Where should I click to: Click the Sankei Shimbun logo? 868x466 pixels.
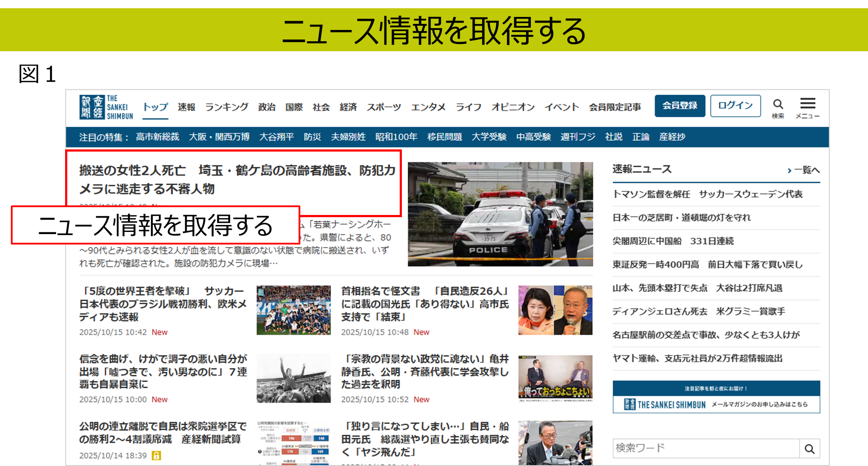[106, 107]
